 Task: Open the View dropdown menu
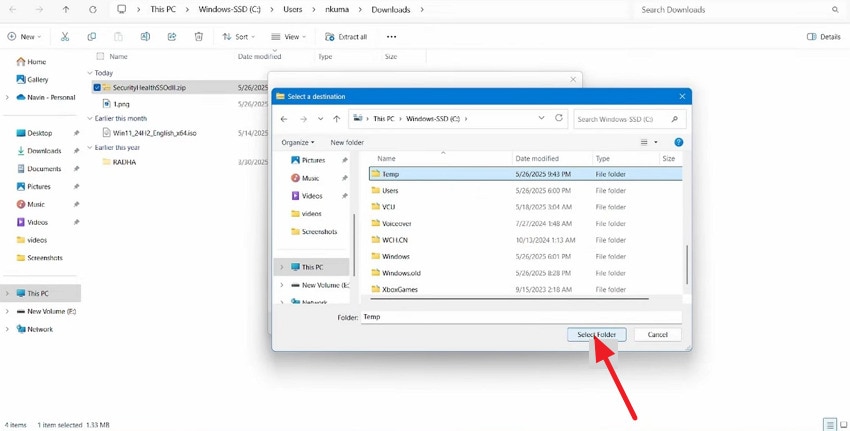pyautogui.click(x=288, y=37)
